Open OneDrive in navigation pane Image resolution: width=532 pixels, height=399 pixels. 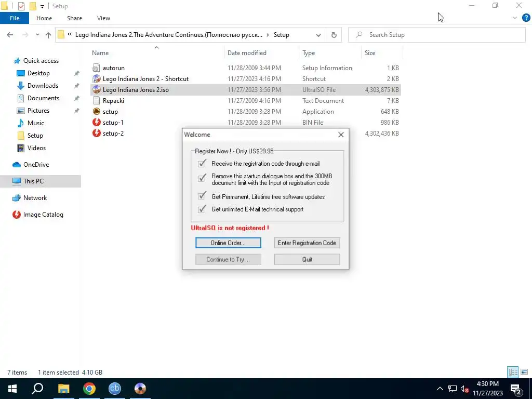pos(36,165)
